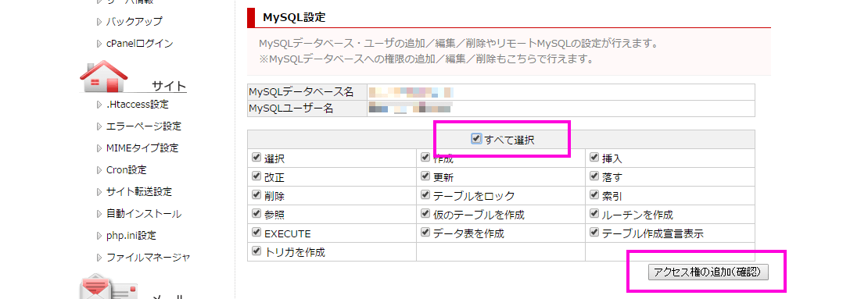Toggle the 改正 checkbox
The image size is (868, 299).
click(256, 177)
